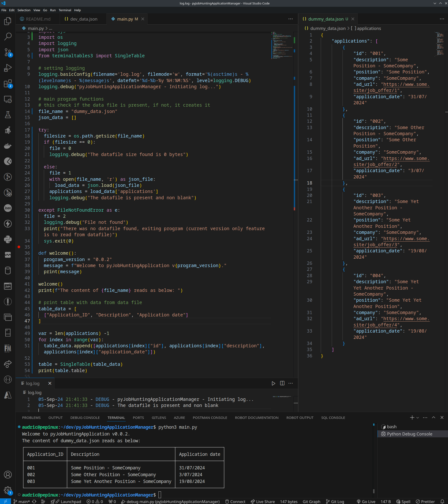Open the new terminal launch profile dropdown
This screenshot has width=448, height=504.
[x=418, y=417]
